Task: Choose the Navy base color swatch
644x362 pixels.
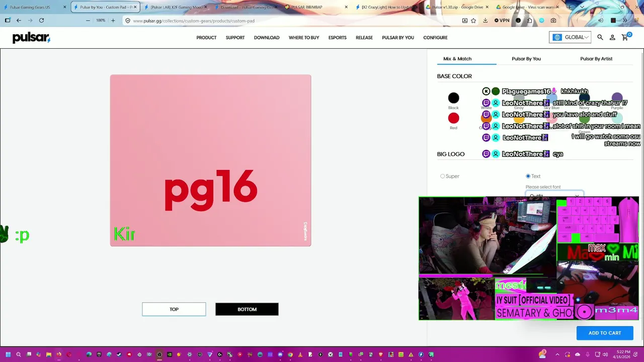Action: [584, 98]
